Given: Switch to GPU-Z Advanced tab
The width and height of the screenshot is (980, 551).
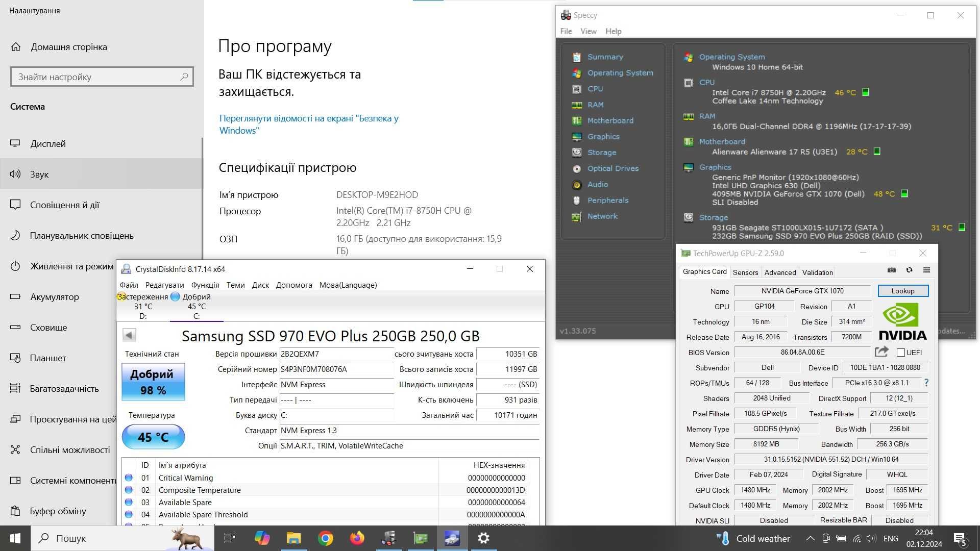Looking at the screenshot, I should tap(780, 272).
